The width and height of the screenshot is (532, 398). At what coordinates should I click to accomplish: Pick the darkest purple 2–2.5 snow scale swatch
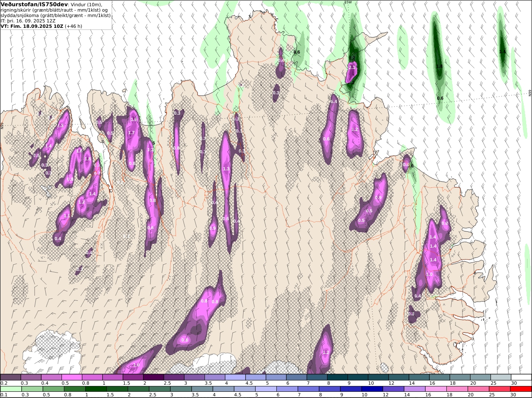[154, 377]
